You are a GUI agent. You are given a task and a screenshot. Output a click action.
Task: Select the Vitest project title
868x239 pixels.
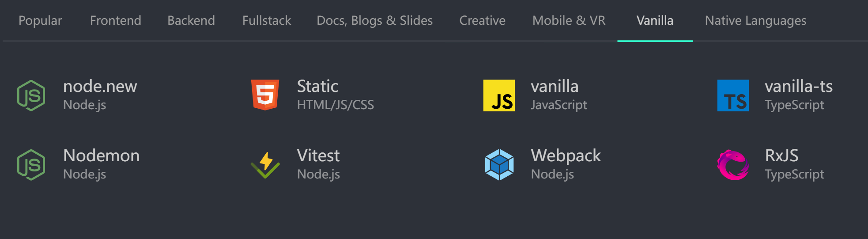[x=318, y=156]
